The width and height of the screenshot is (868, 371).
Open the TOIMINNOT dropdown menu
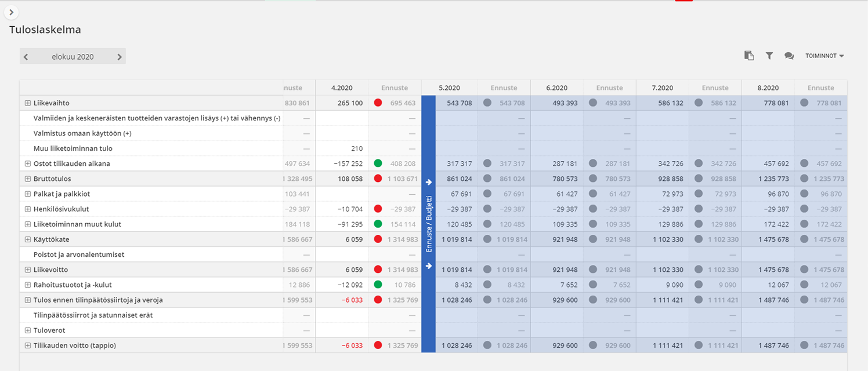pos(824,56)
